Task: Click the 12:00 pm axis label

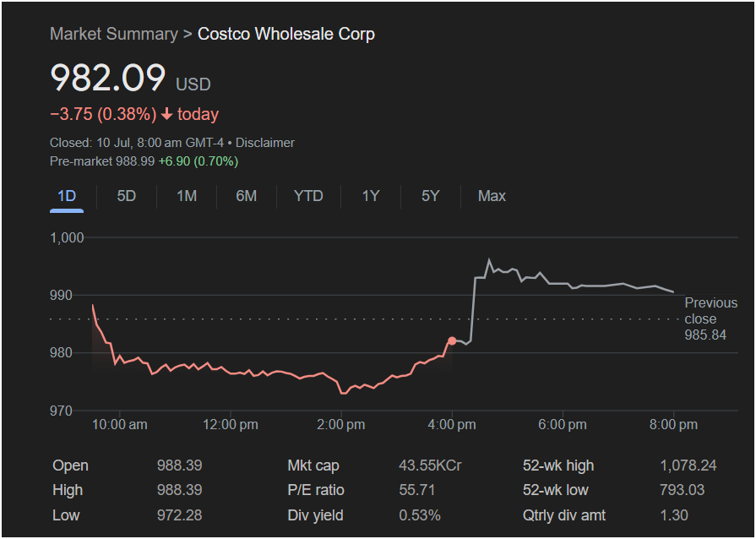Action: [230, 425]
